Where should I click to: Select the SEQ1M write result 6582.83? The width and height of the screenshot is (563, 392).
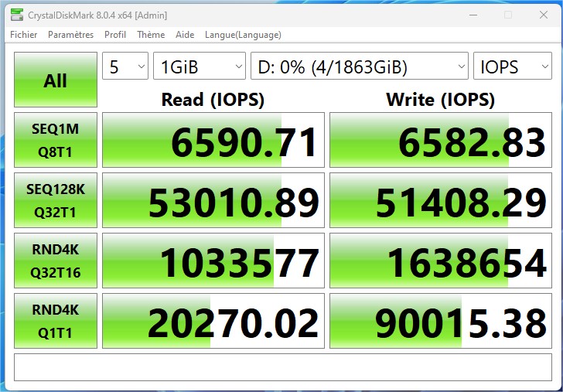point(441,140)
